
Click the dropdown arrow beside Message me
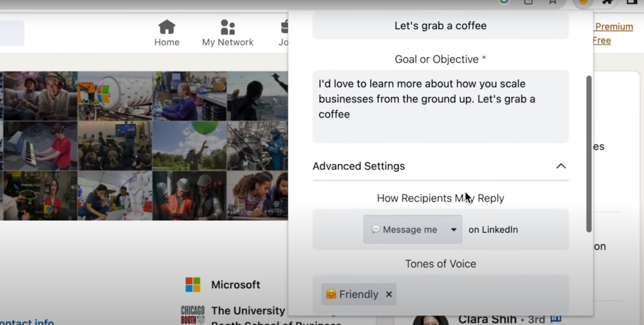454,230
